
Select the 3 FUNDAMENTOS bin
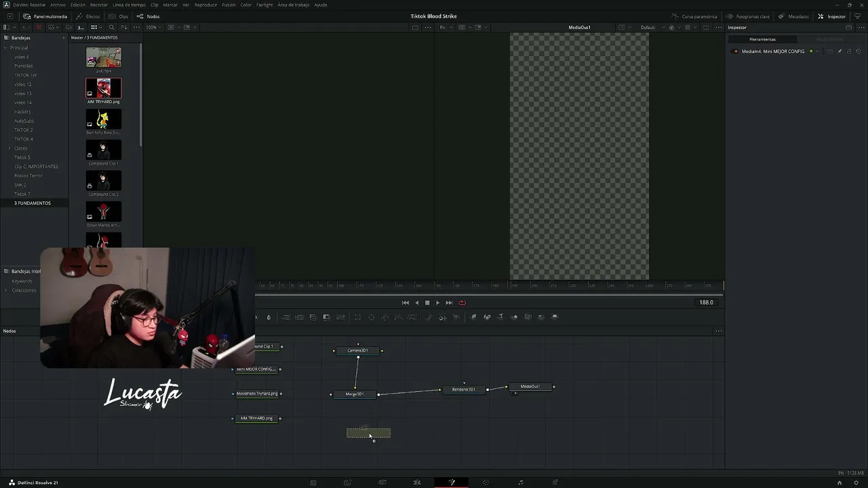(33, 203)
